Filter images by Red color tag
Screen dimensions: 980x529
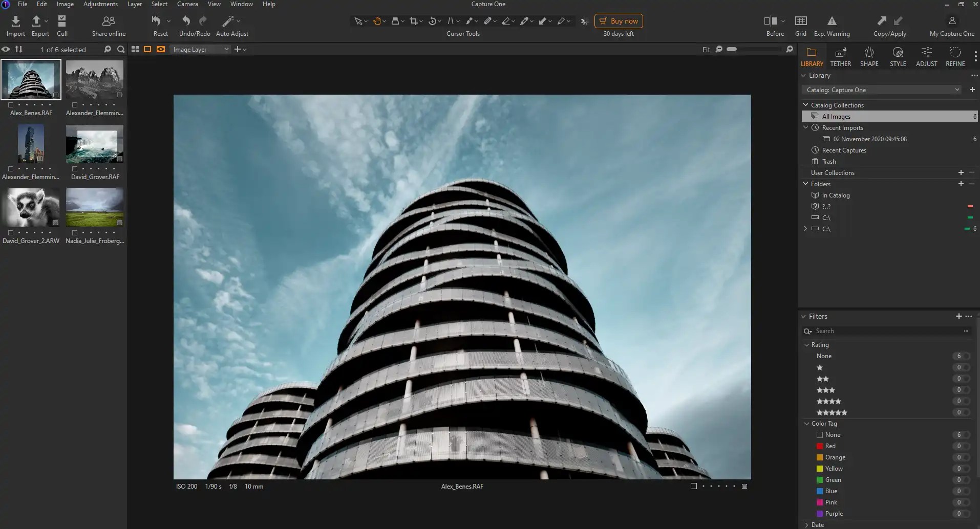(830, 446)
